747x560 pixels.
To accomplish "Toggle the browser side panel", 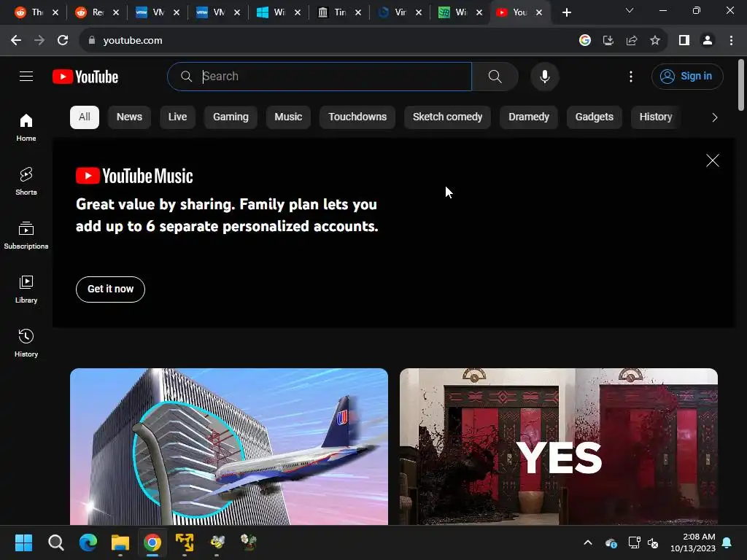I will coord(684,41).
